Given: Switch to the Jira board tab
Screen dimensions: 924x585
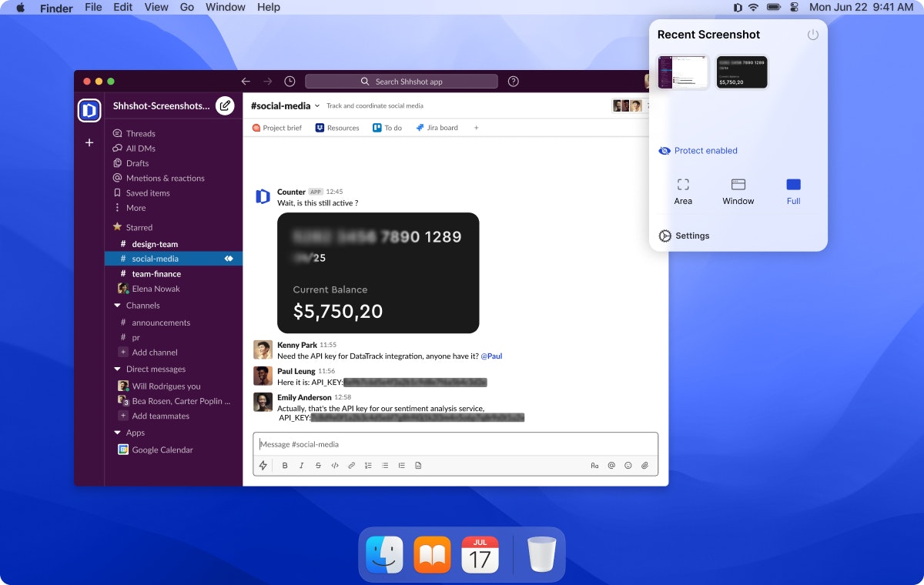Looking at the screenshot, I should [437, 128].
